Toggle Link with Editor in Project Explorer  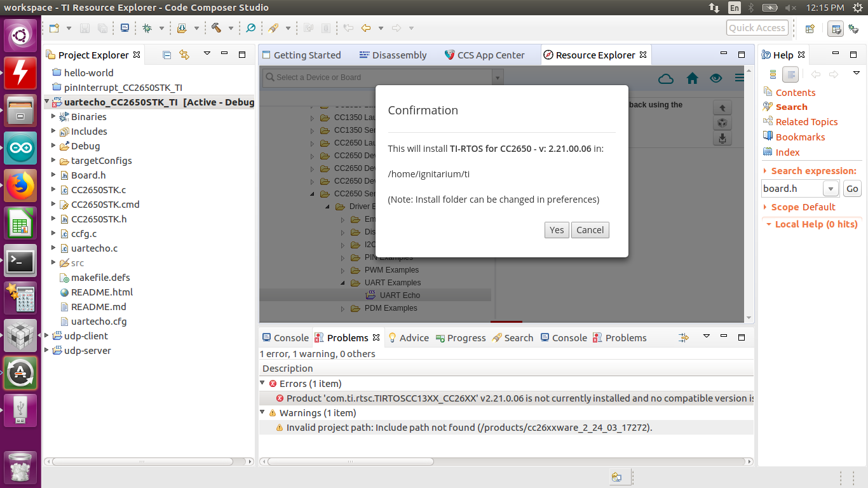tap(184, 55)
